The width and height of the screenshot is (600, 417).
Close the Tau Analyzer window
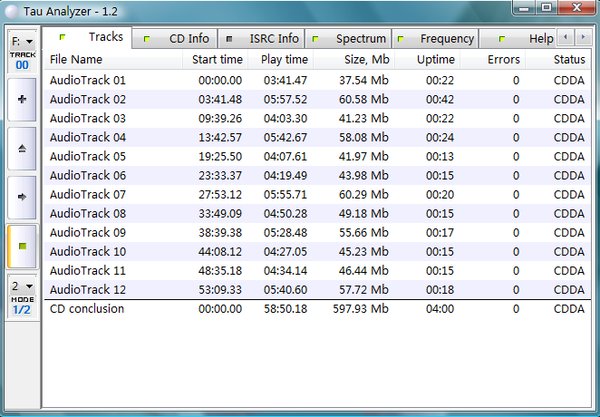576,8
